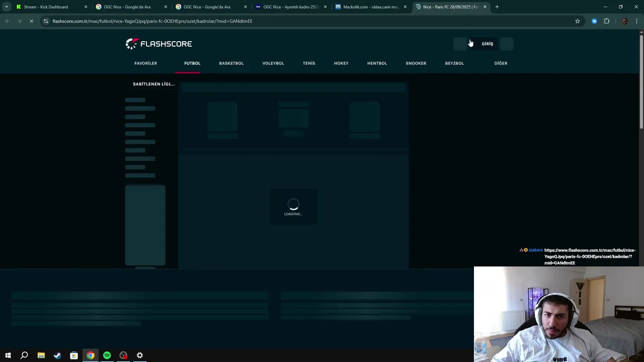The width and height of the screenshot is (644, 362).
Task: Open the DİĞER sports menu
Action: [501, 63]
